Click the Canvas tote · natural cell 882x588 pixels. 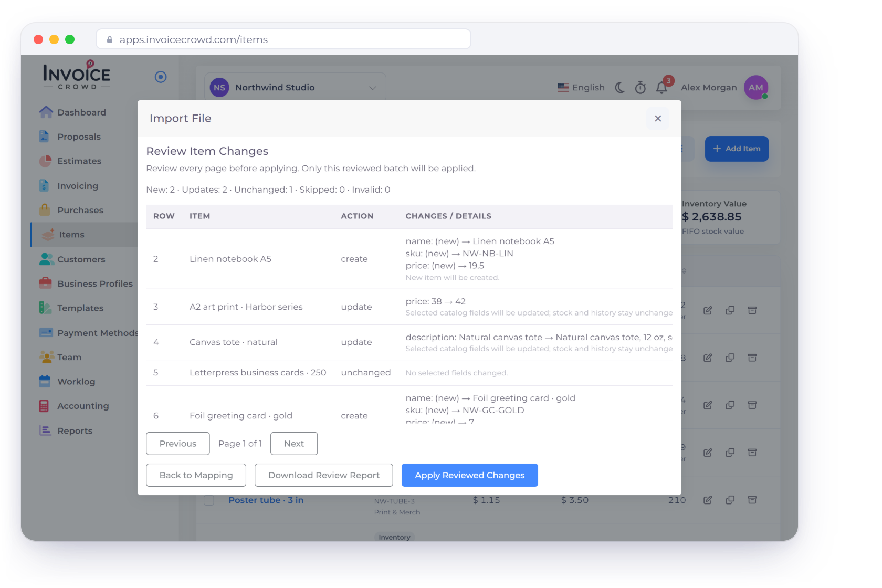234,342
